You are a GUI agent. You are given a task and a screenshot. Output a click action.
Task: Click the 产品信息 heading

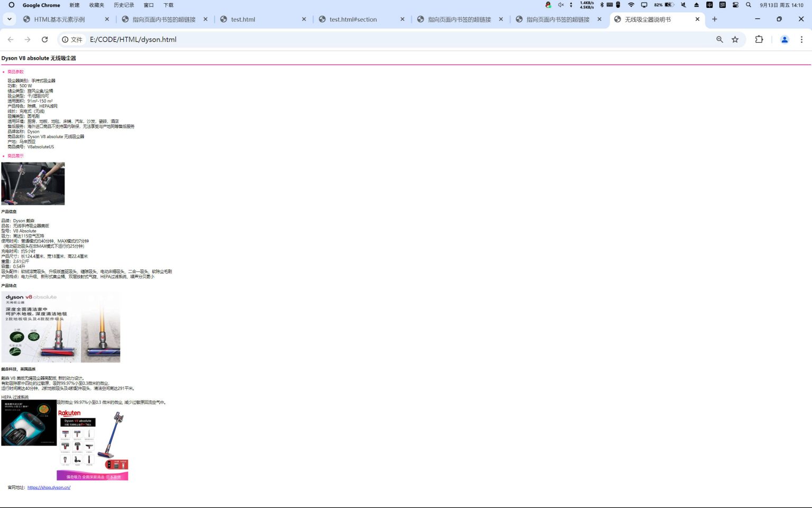[x=9, y=212]
